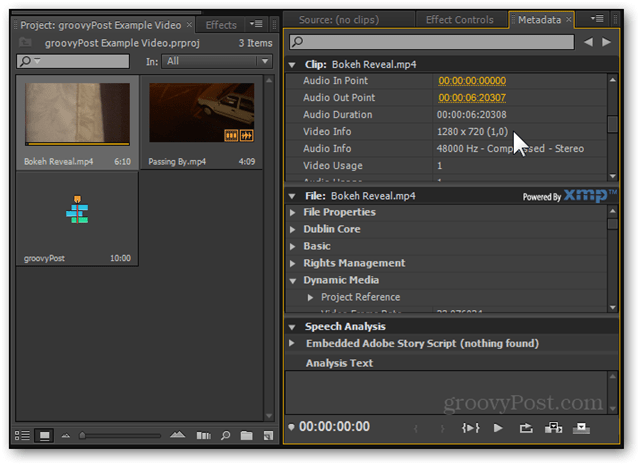Open the Effect Controls tab
Image resolution: width=640 pixels, height=465 pixels.
(x=460, y=20)
